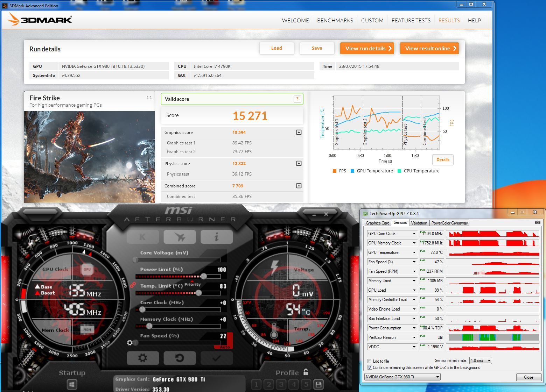Viewport: 546px width, 392px height.
Task: Click View result online button
Action: (x=429, y=48)
